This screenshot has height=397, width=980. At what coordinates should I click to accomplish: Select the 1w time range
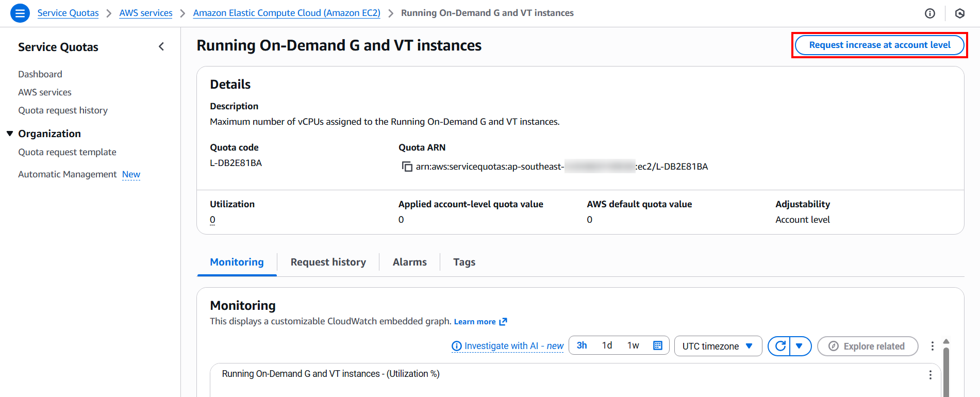(633, 345)
